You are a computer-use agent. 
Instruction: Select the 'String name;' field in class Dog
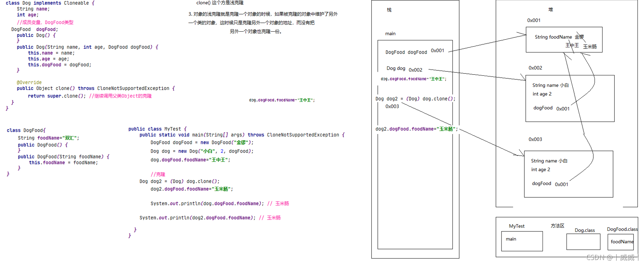point(33,9)
